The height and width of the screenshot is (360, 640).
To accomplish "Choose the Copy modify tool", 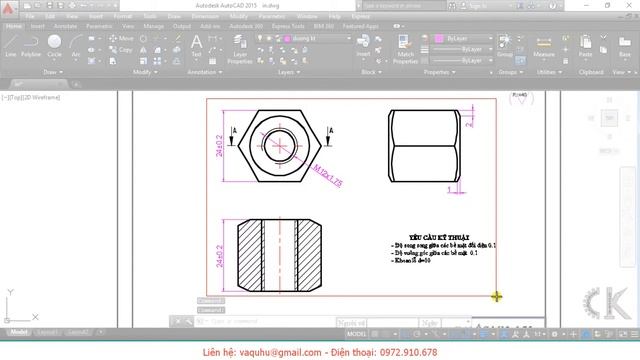I will [x=120, y=49].
